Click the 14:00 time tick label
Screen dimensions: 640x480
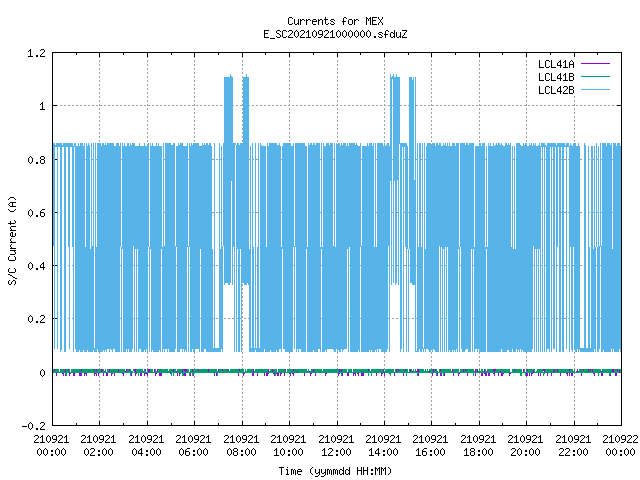(383, 453)
